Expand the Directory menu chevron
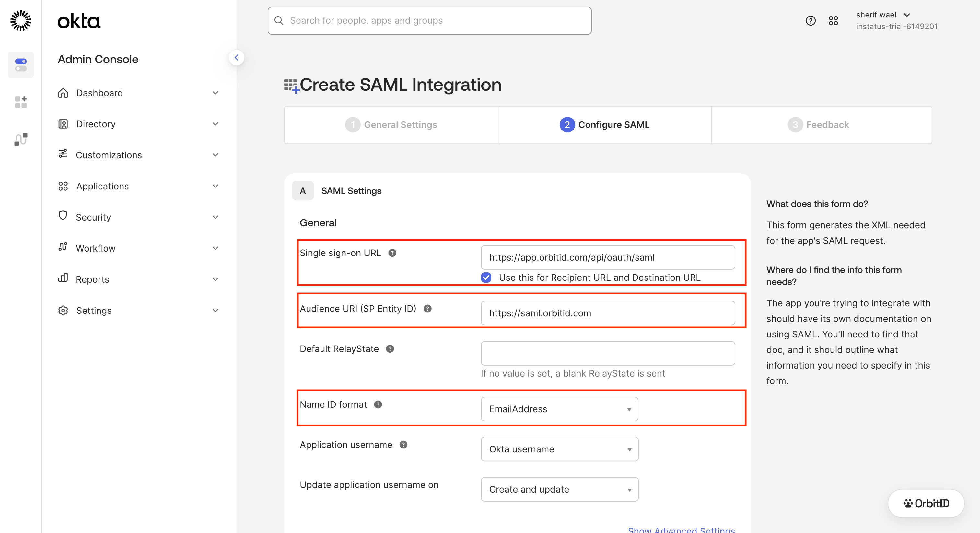Viewport: 980px width, 533px height. click(215, 124)
